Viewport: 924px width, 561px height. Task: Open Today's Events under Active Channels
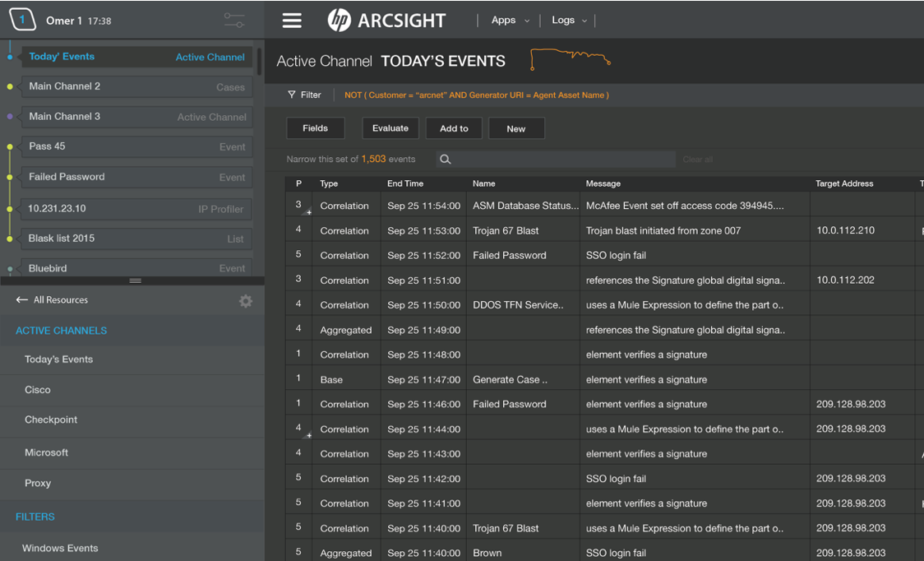[132, 359]
